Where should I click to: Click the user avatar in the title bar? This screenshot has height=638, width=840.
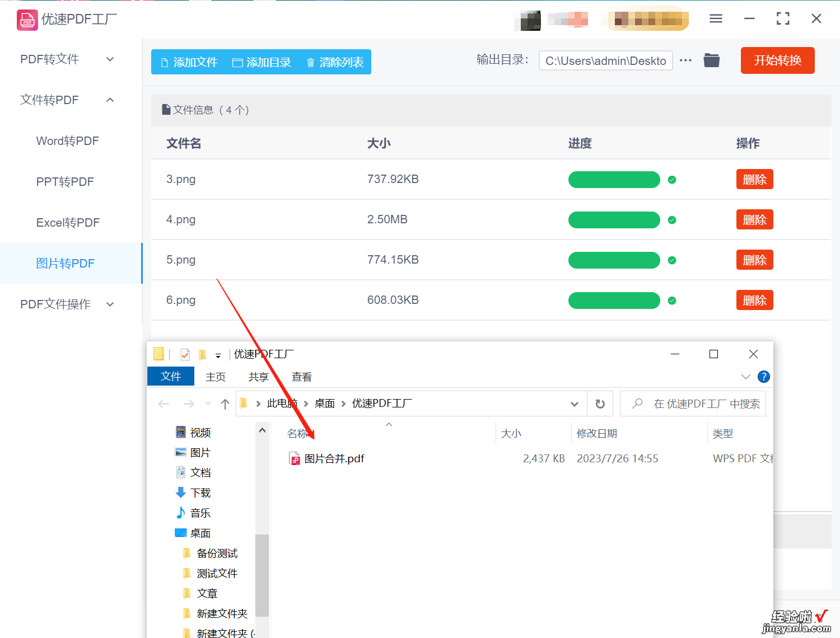[530, 20]
